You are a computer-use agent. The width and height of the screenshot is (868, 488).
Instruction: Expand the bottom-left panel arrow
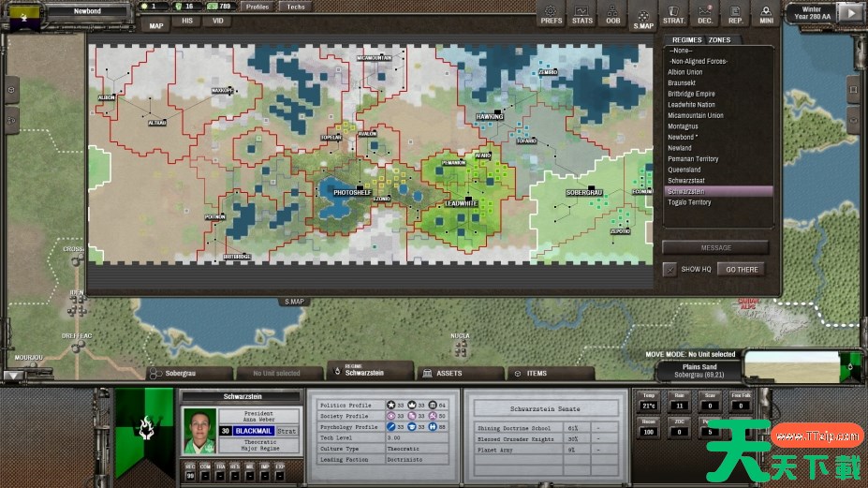[x=10, y=375]
